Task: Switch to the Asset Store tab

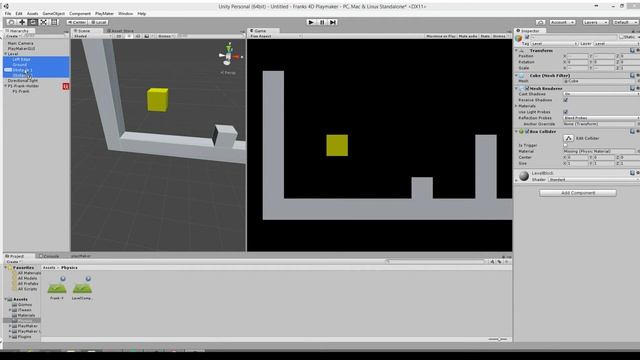Action: [120, 31]
